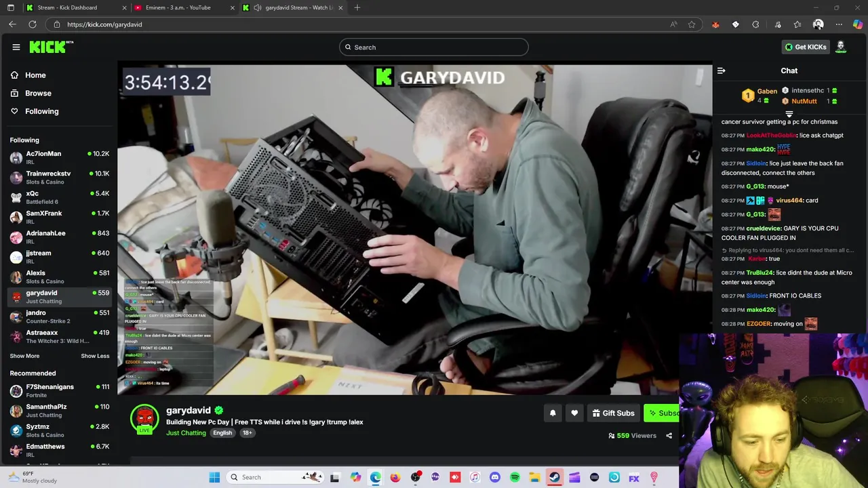The width and height of the screenshot is (868, 488).
Task: Open Firefox from the taskbar
Action: pos(395,477)
